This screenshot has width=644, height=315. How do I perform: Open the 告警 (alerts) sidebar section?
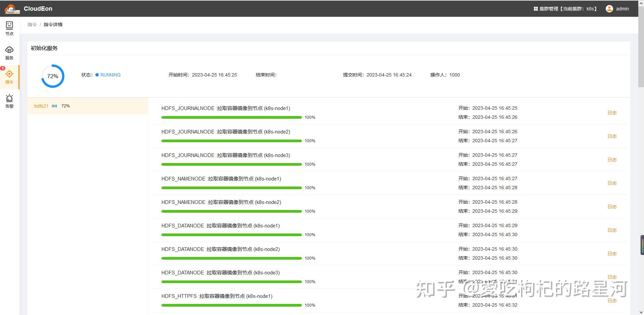tap(9, 100)
